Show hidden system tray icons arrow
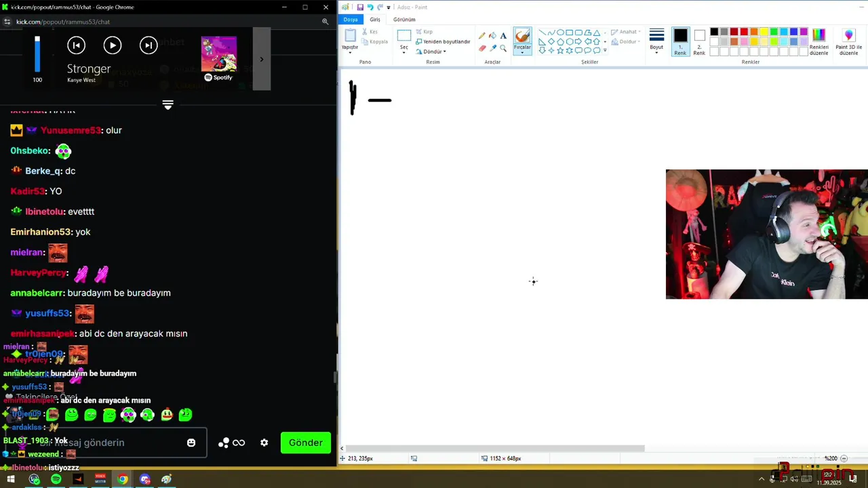868x488 pixels. coord(762,479)
